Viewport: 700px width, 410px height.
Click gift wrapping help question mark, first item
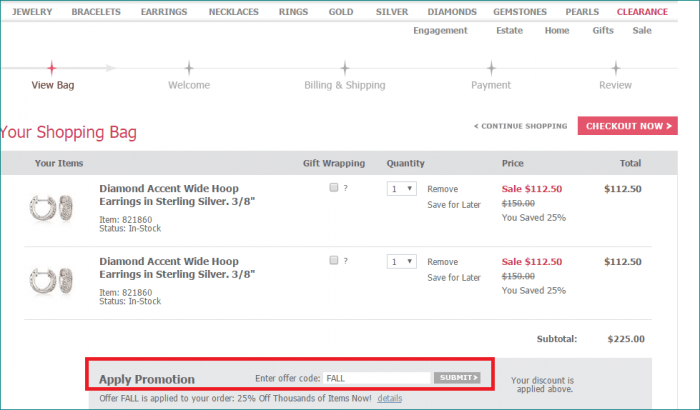tap(346, 188)
